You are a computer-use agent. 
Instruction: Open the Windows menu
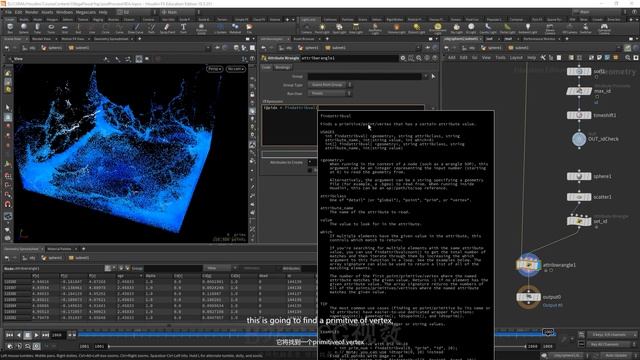pos(64,12)
